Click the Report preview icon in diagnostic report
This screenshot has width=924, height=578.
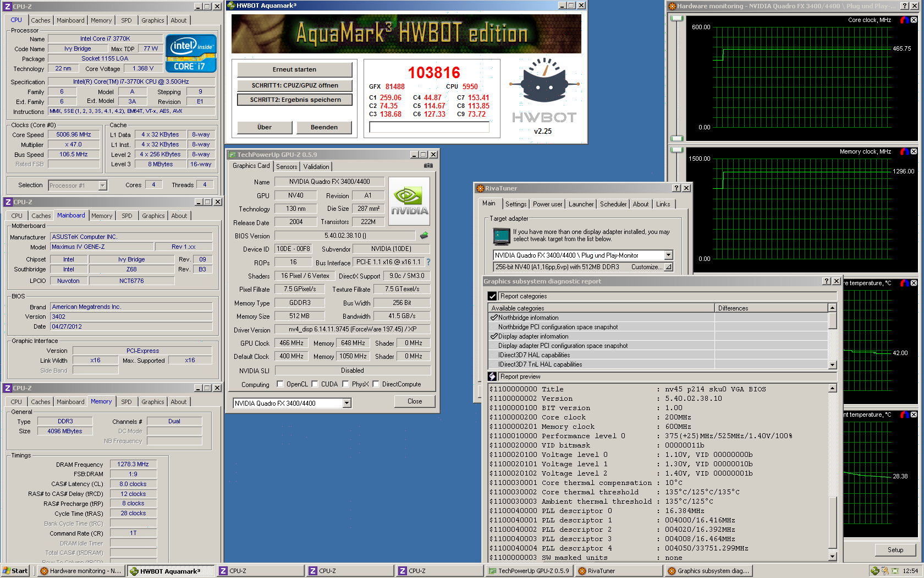(x=492, y=377)
